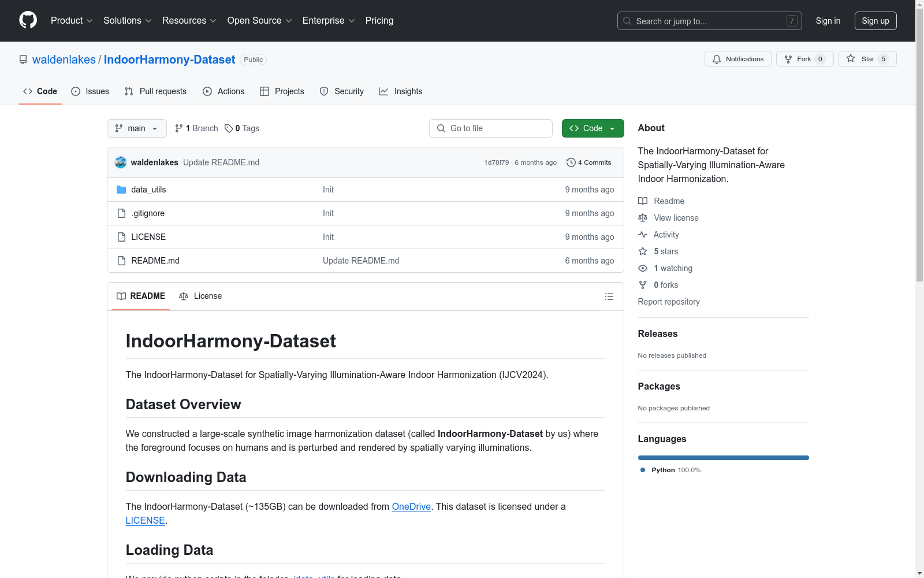Click the Readme link in About
Screen dimensions: 924x578
coord(661,201)
